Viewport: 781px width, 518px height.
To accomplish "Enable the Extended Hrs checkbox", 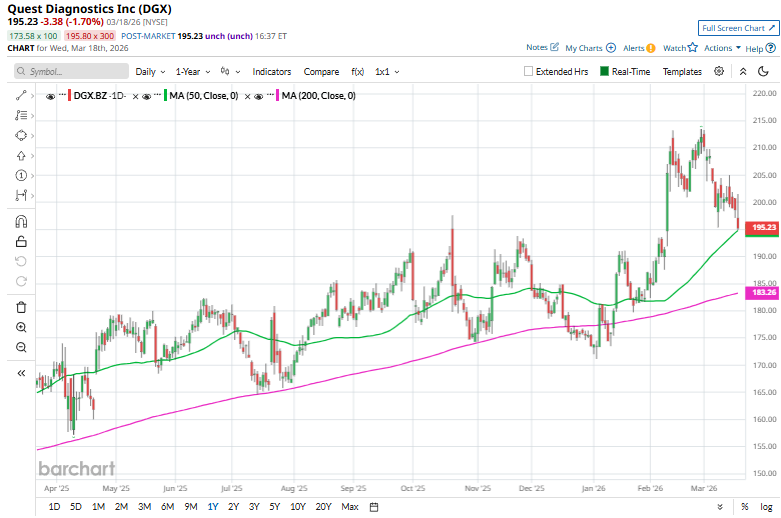I will pos(529,72).
